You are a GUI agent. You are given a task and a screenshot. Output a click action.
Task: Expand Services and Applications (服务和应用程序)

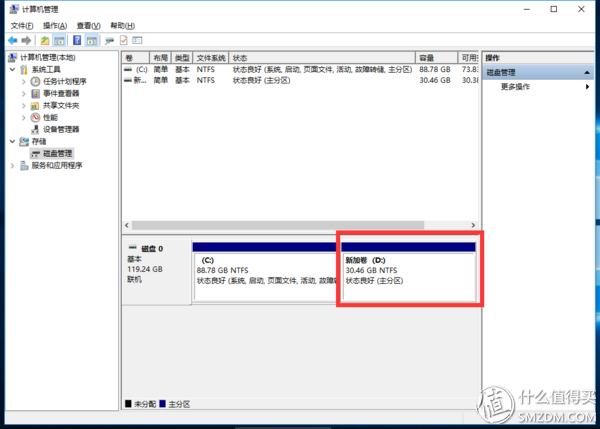coord(12,166)
